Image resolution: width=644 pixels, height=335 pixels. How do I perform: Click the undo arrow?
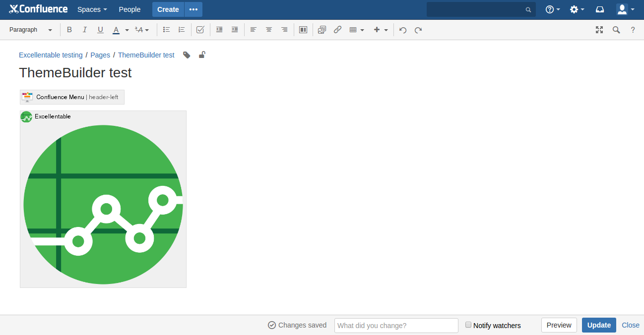[x=403, y=30]
